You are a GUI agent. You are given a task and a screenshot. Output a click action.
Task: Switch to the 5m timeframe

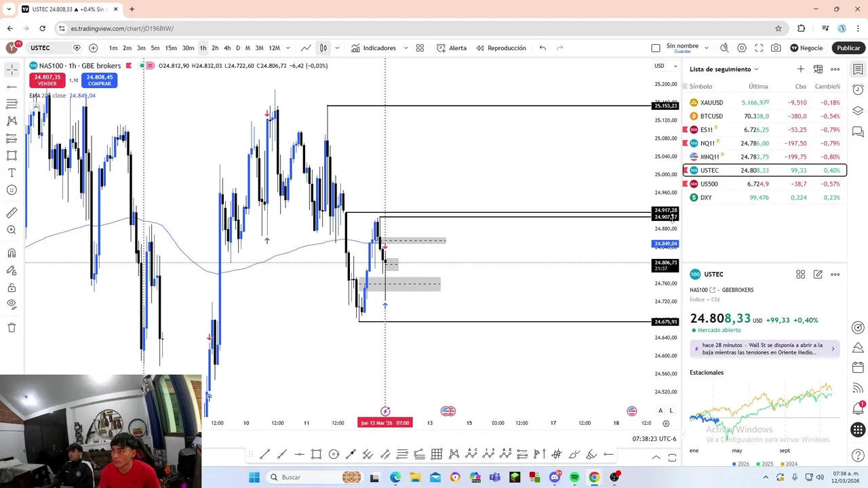click(x=155, y=48)
